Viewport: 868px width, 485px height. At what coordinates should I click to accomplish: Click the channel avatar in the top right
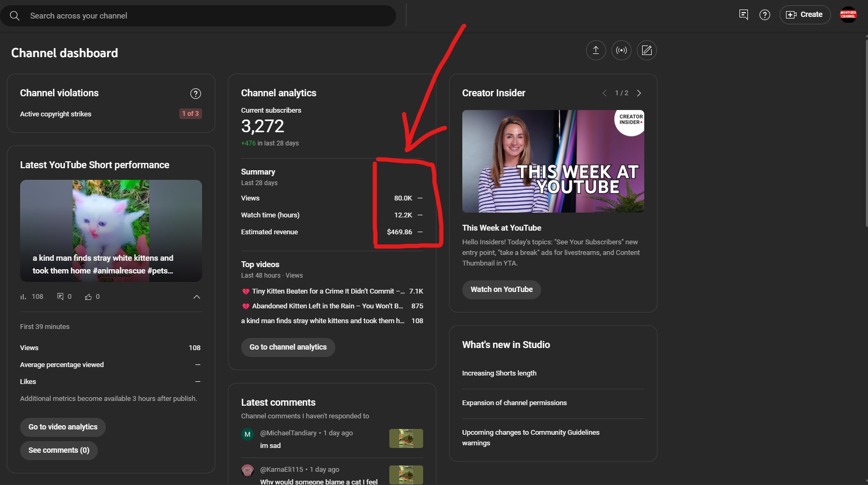pyautogui.click(x=848, y=14)
